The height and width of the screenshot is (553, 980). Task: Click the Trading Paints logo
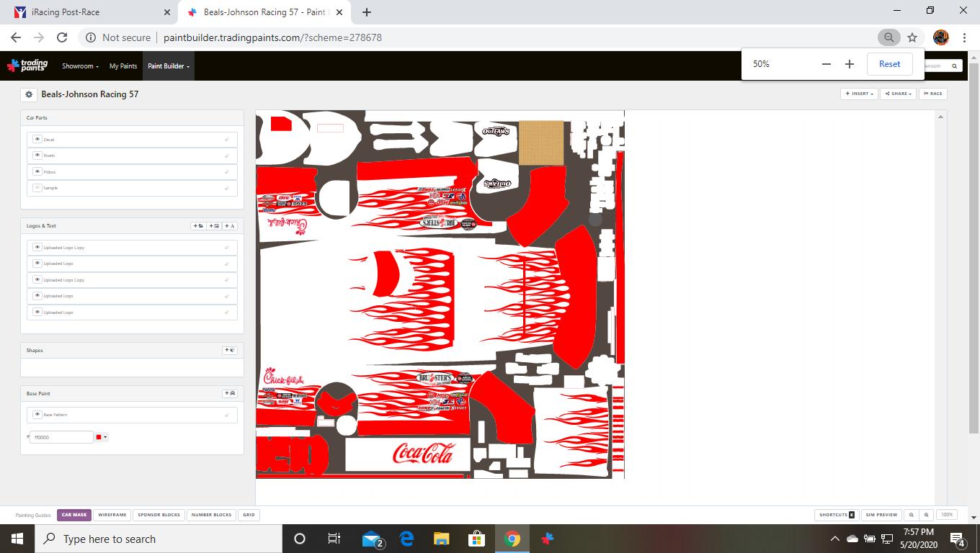(x=27, y=66)
